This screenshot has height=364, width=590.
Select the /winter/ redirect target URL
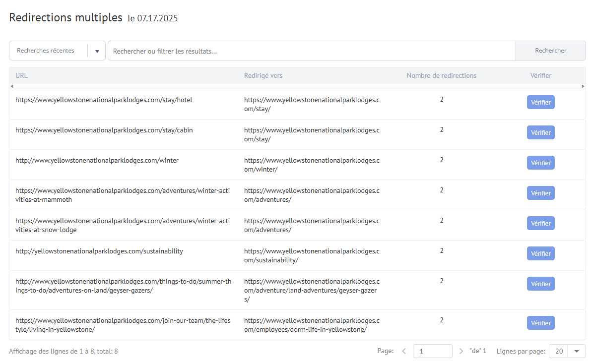point(312,165)
